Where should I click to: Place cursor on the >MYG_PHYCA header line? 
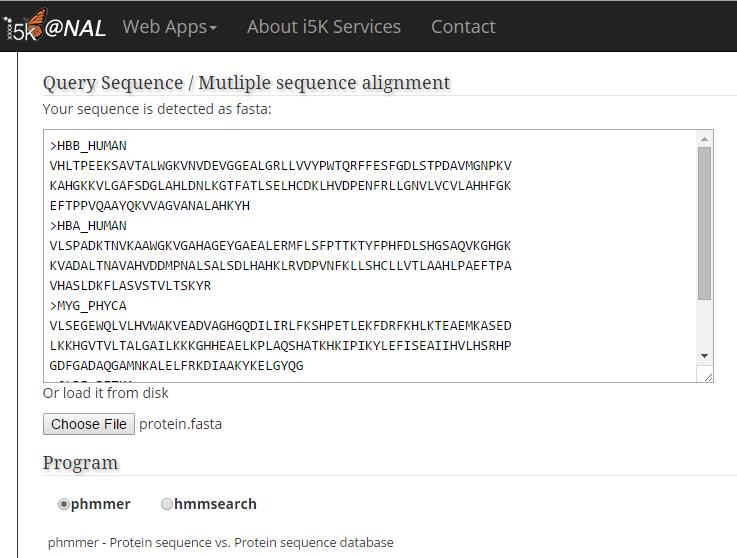(x=88, y=306)
